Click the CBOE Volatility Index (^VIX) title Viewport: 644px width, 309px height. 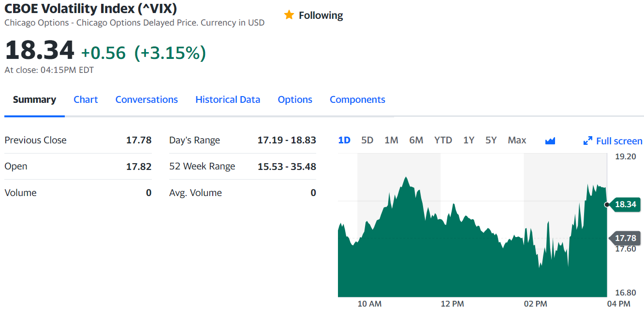90,8
